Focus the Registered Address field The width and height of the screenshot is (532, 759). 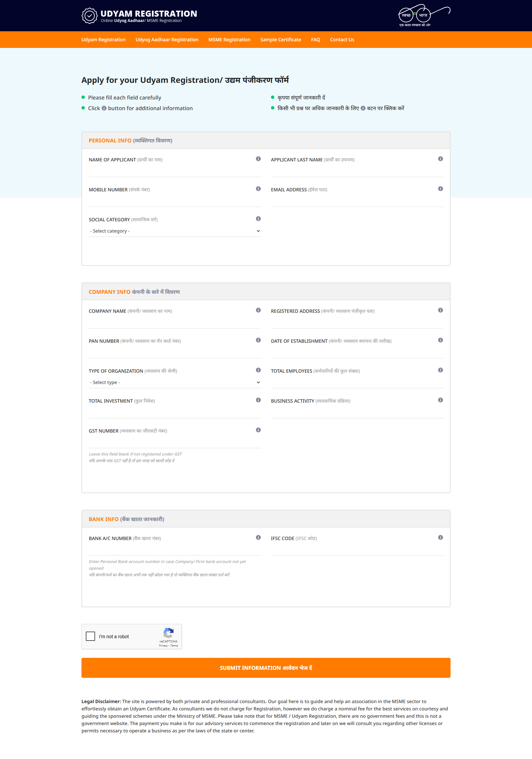pos(357,322)
